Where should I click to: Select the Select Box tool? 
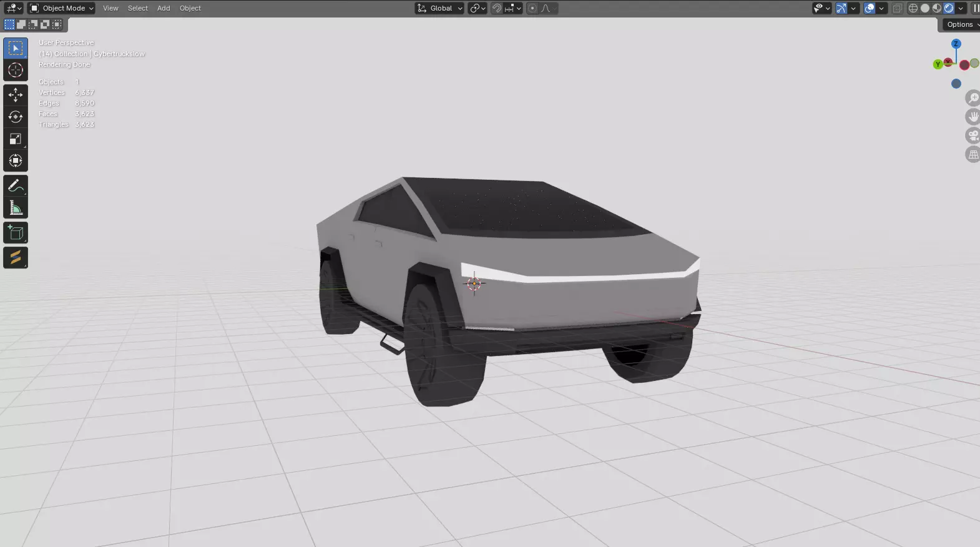click(16, 48)
